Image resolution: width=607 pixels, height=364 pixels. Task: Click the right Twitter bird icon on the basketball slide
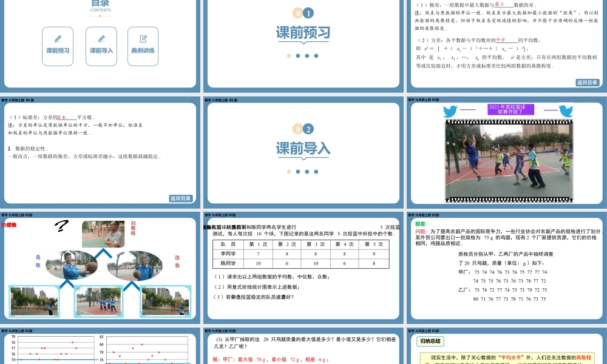566,110
